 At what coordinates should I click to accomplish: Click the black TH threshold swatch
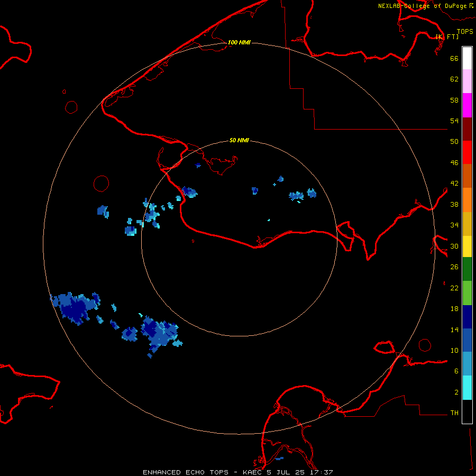click(x=467, y=411)
